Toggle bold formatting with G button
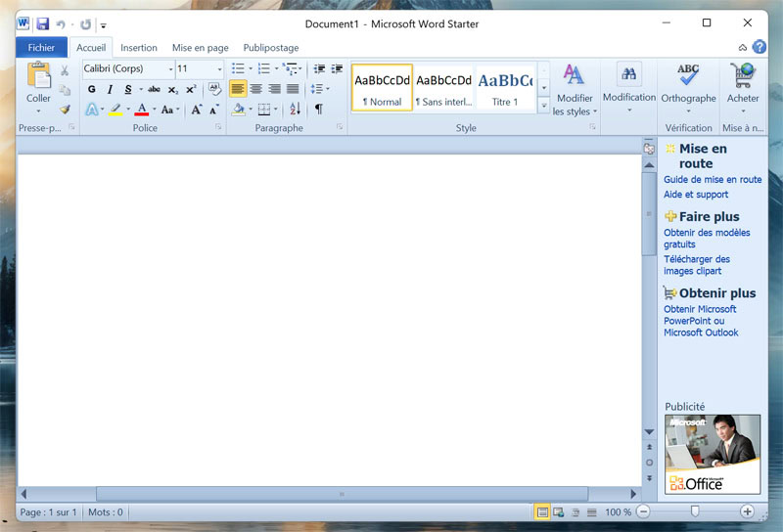Image resolution: width=783 pixels, height=532 pixels. coord(92,89)
